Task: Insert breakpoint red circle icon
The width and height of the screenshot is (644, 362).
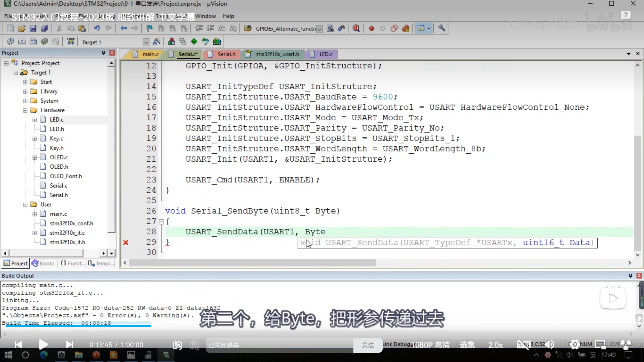Action: coord(371,28)
